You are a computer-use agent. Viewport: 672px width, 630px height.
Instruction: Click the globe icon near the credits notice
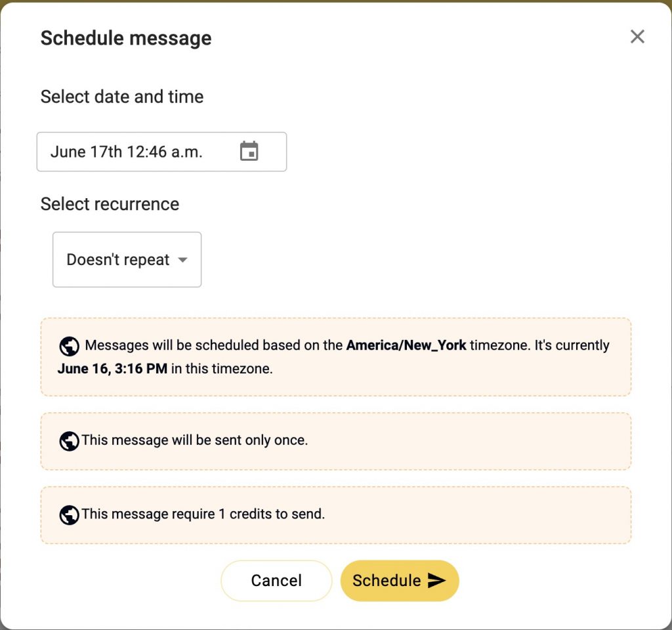click(68, 514)
